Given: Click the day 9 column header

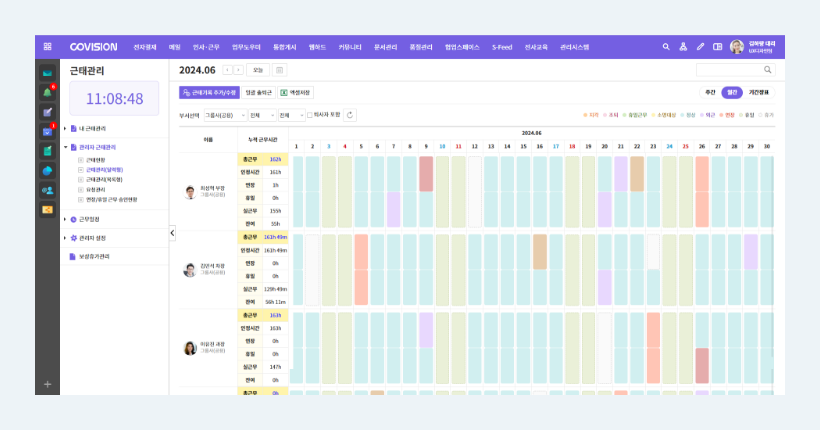Looking at the screenshot, I should [426, 146].
